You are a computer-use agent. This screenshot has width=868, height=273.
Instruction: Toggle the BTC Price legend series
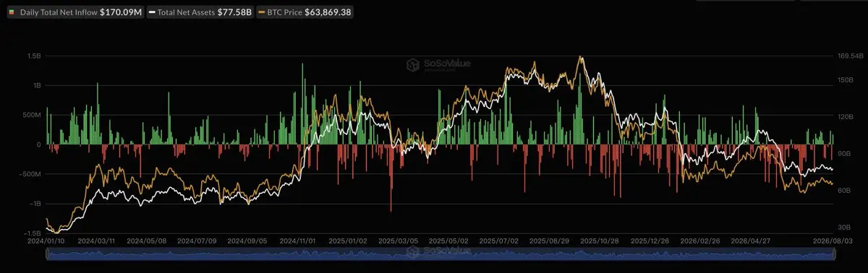(305, 12)
